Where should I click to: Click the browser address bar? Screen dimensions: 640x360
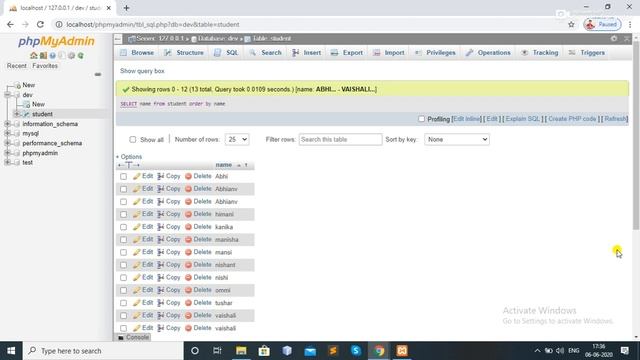[x=310, y=24]
